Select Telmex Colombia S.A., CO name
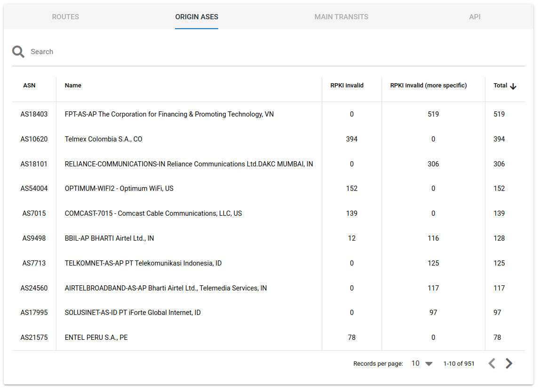Screen dimensions: 540x392 coord(103,139)
